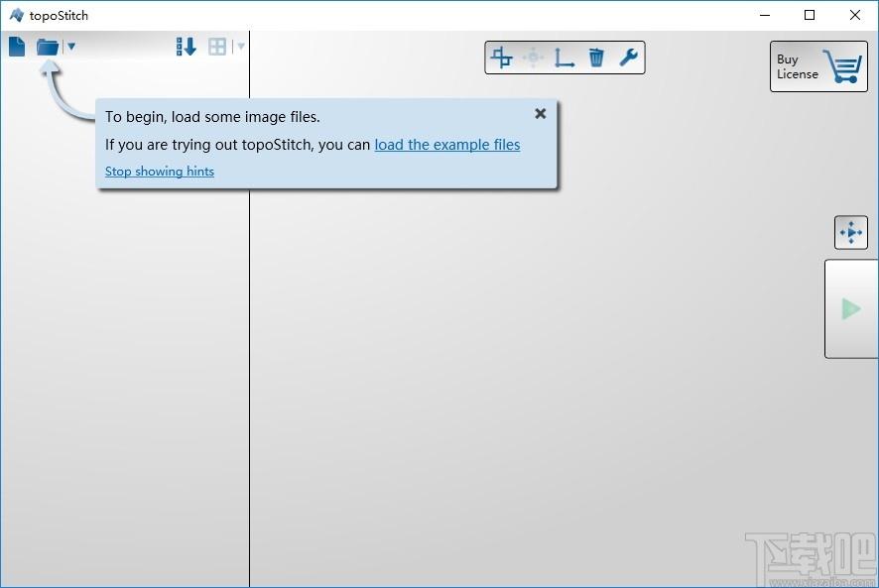
Task: Expand the dropdown arrow beside the grid icon
Action: [x=241, y=47]
